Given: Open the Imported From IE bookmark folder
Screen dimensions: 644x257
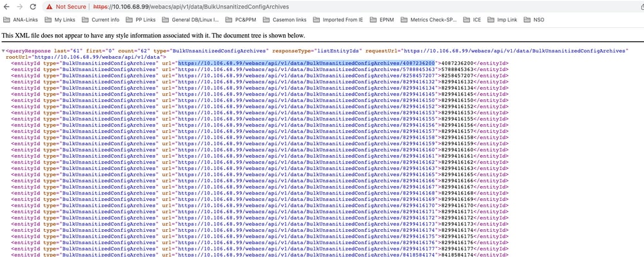Looking at the screenshot, I should pos(338,19).
